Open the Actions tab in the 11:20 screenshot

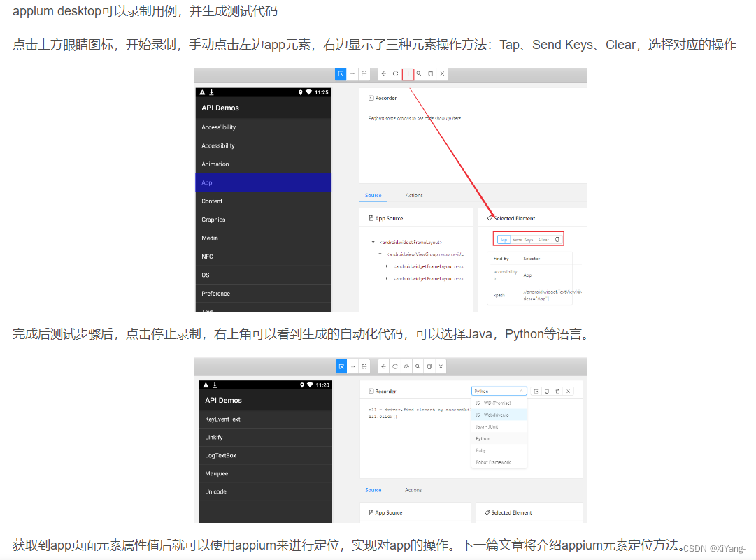(413, 490)
